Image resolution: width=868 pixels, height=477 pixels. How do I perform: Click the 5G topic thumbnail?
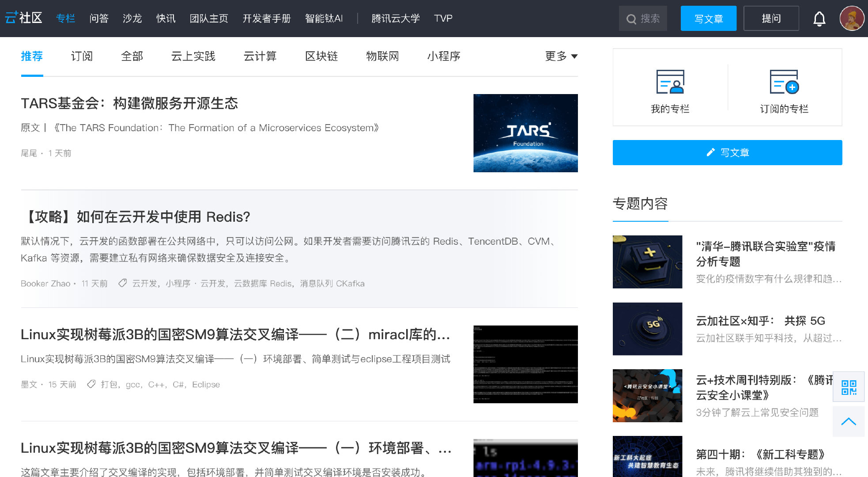647,329
